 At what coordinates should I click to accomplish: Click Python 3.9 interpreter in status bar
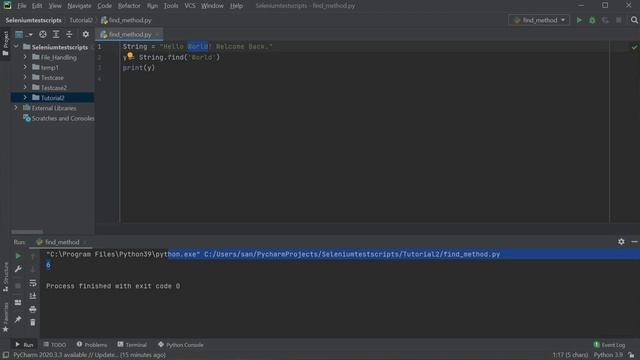pos(608,355)
